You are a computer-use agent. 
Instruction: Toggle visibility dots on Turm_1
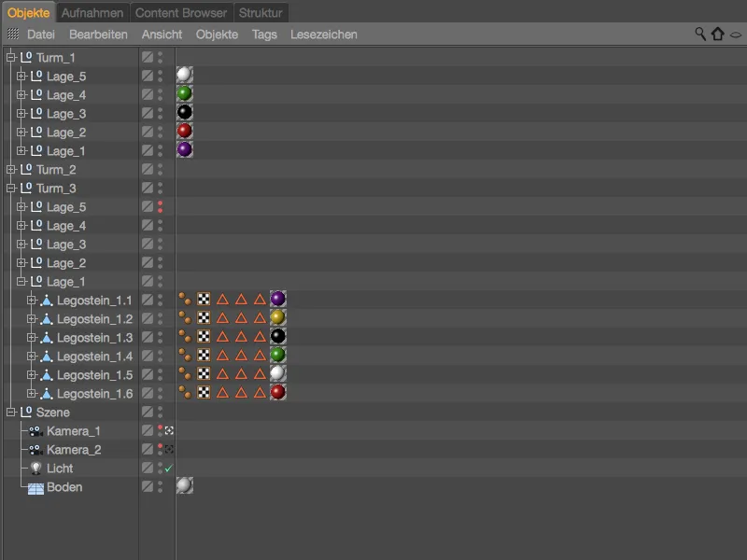(160, 57)
